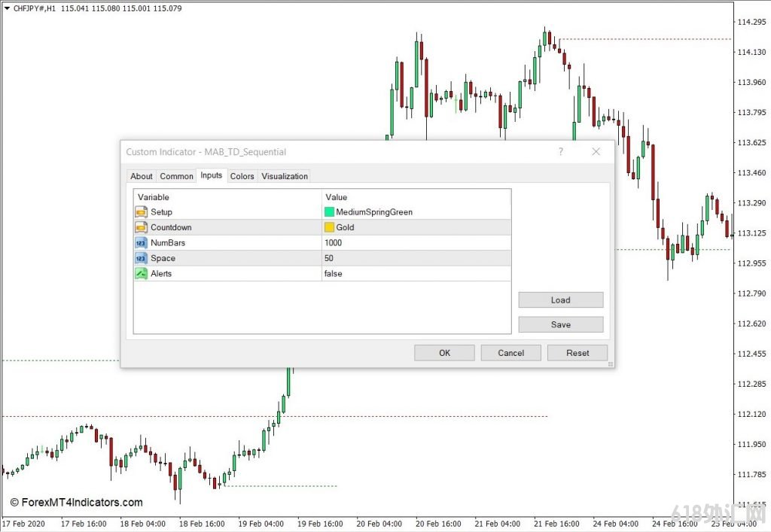The height and width of the screenshot is (532, 771).
Task: Close the Custom Indicator dialog
Action: [x=596, y=152]
